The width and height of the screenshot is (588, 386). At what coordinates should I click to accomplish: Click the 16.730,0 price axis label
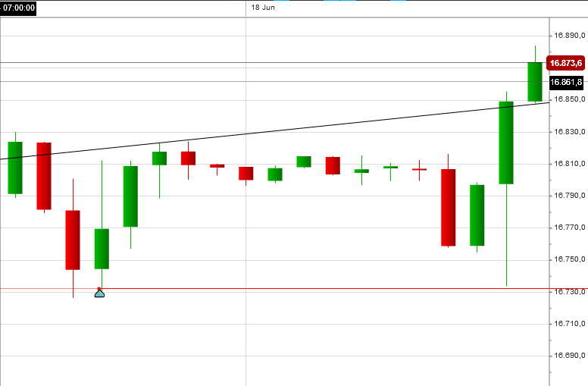tap(570, 292)
